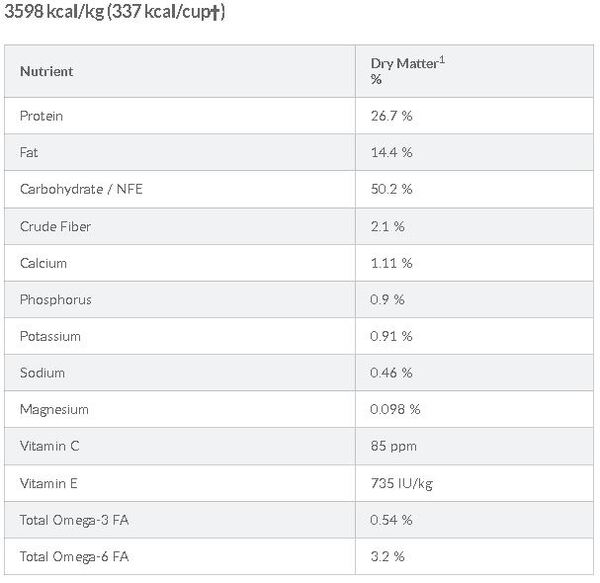Click the Dry Matter % column header
Image resolution: width=600 pixels, height=583 pixels.
(408, 71)
